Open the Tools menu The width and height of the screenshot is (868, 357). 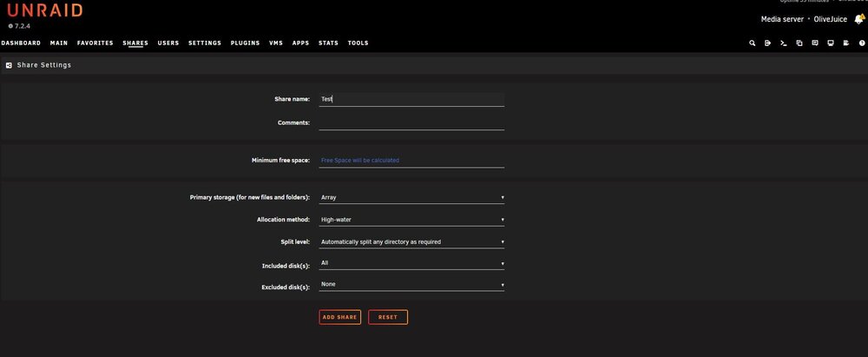tap(358, 43)
